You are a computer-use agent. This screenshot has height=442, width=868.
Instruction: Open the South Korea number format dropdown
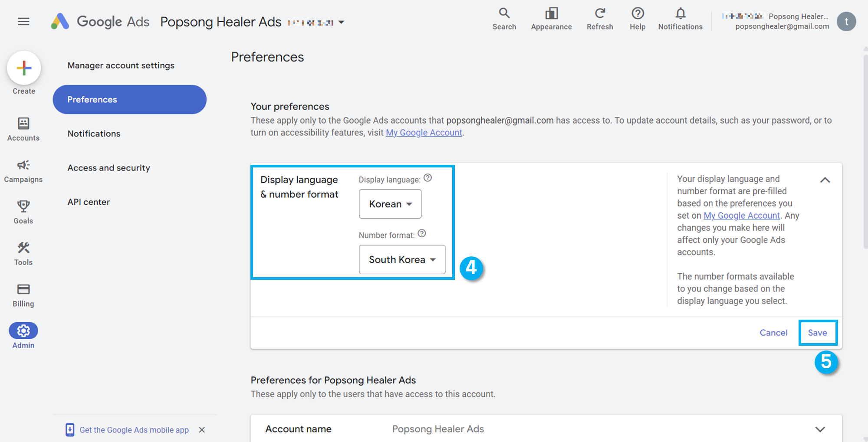(402, 259)
